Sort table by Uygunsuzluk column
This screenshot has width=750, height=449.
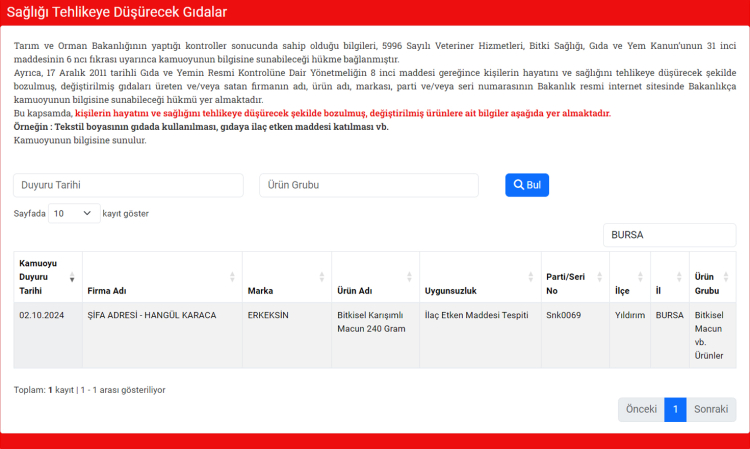point(477,291)
